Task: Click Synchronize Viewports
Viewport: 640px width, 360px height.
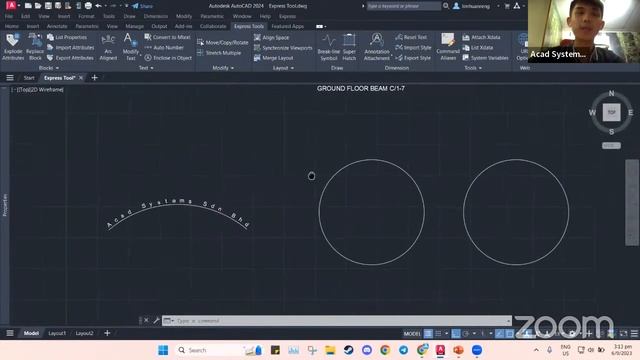Action: pyautogui.click(x=283, y=48)
